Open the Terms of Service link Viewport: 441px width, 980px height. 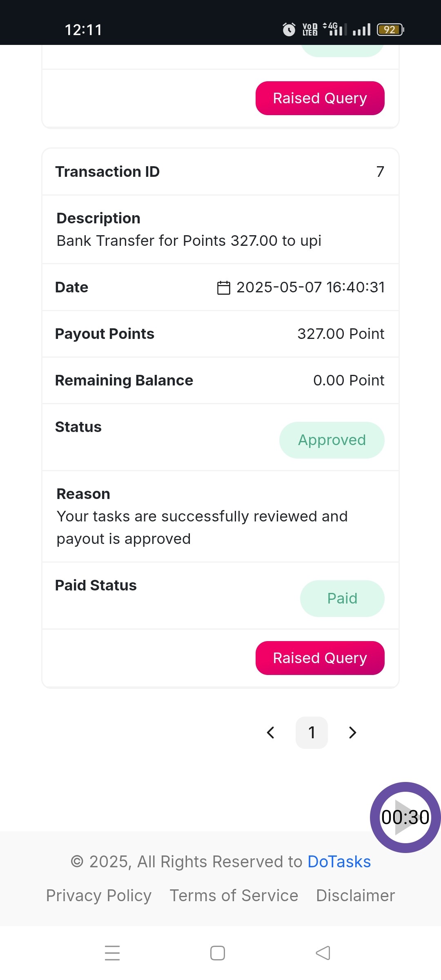pos(234,895)
